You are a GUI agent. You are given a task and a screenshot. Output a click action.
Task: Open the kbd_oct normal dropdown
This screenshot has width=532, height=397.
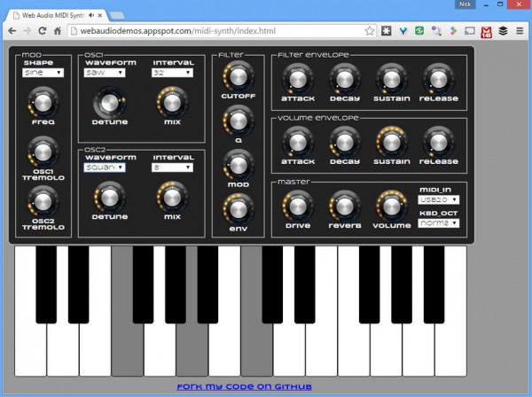point(438,223)
